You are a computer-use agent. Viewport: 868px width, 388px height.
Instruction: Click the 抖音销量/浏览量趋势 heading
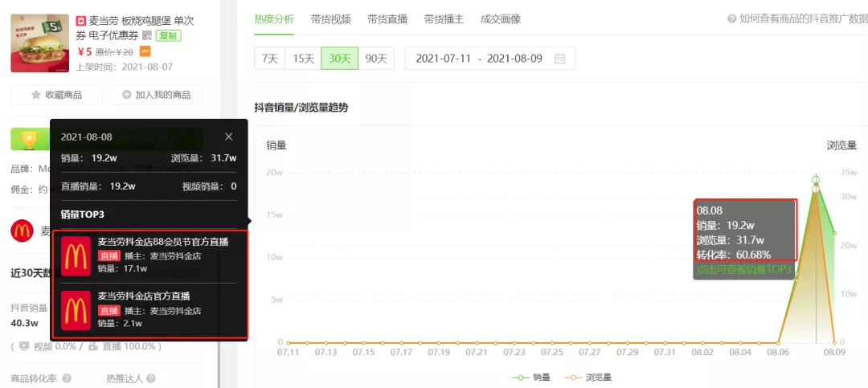(301, 108)
